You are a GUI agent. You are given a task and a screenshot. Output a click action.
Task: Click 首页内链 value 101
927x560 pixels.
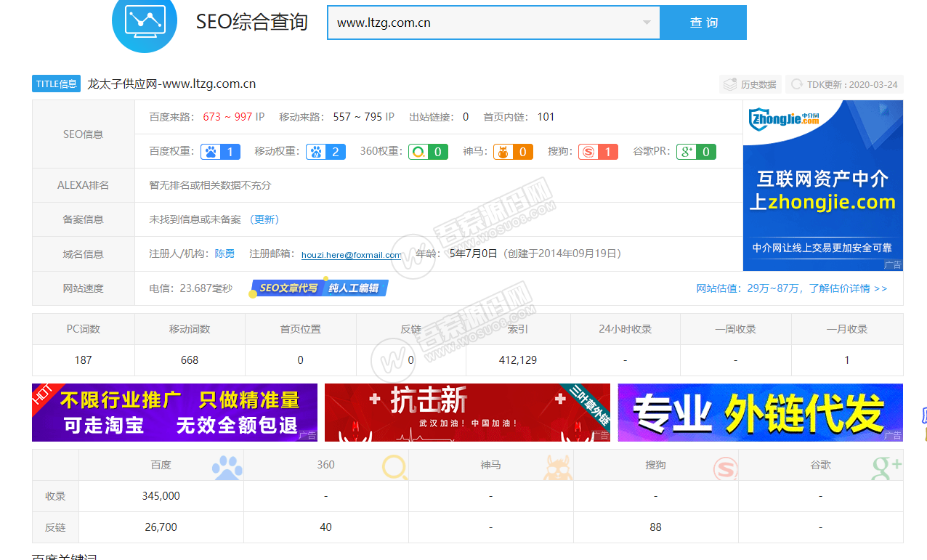pos(546,117)
